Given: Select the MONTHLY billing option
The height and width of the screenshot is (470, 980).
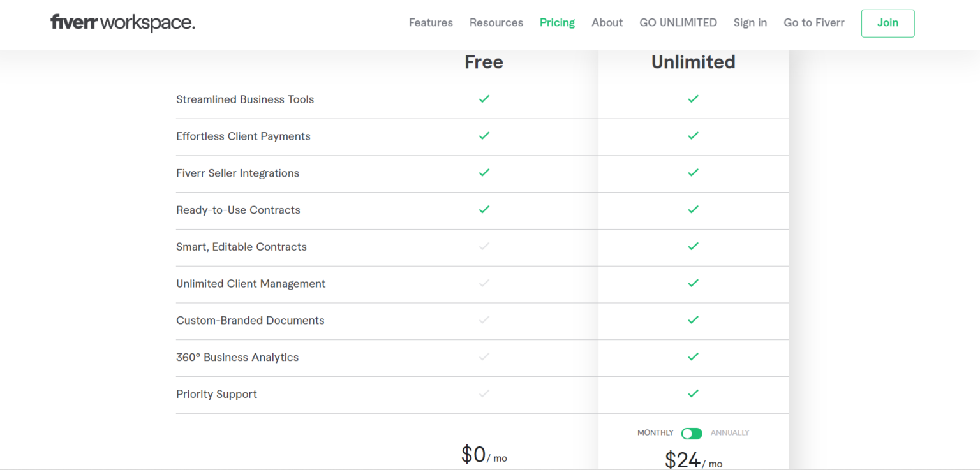Looking at the screenshot, I should click(655, 433).
